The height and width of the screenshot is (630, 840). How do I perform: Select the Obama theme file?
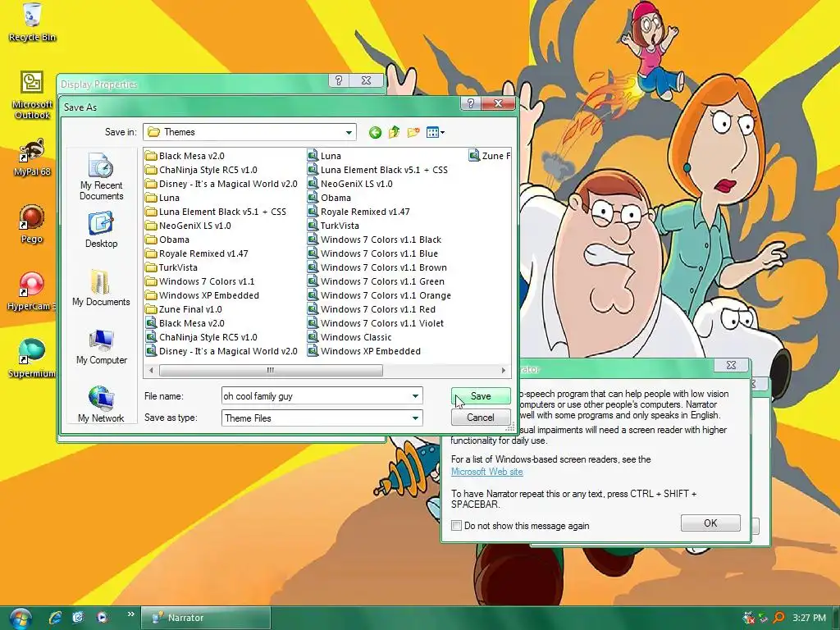(330, 198)
